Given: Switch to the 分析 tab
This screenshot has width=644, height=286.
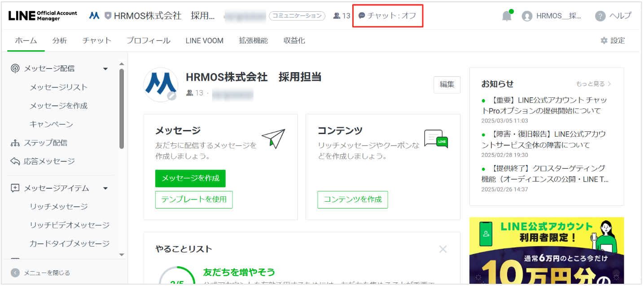Looking at the screenshot, I should tap(59, 40).
